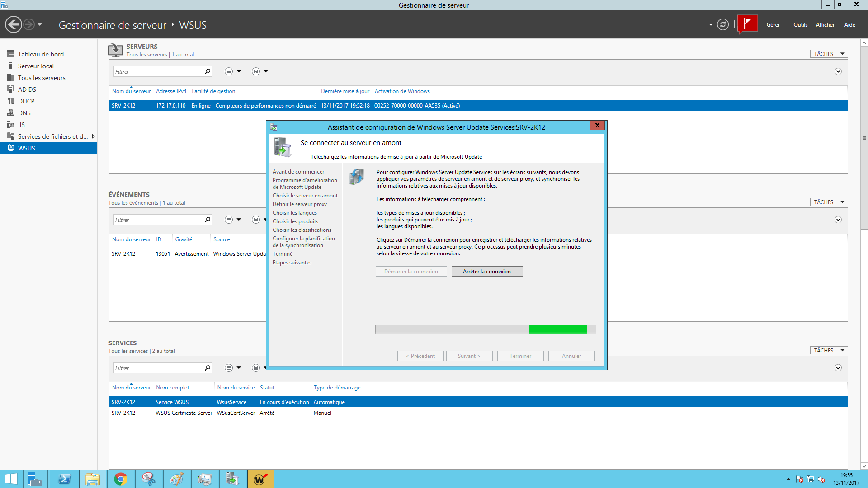868x488 pixels.
Task: Open the Aide menu
Action: coord(849,25)
